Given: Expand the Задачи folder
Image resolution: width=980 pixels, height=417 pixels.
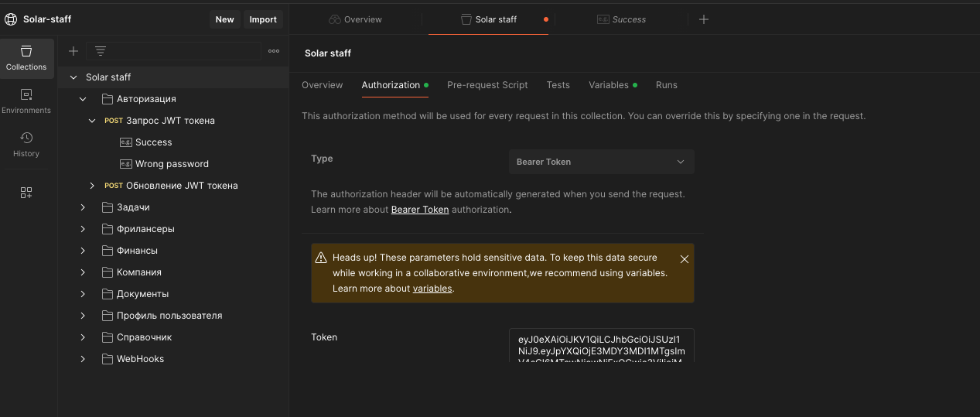Looking at the screenshot, I should coord(83,207).
